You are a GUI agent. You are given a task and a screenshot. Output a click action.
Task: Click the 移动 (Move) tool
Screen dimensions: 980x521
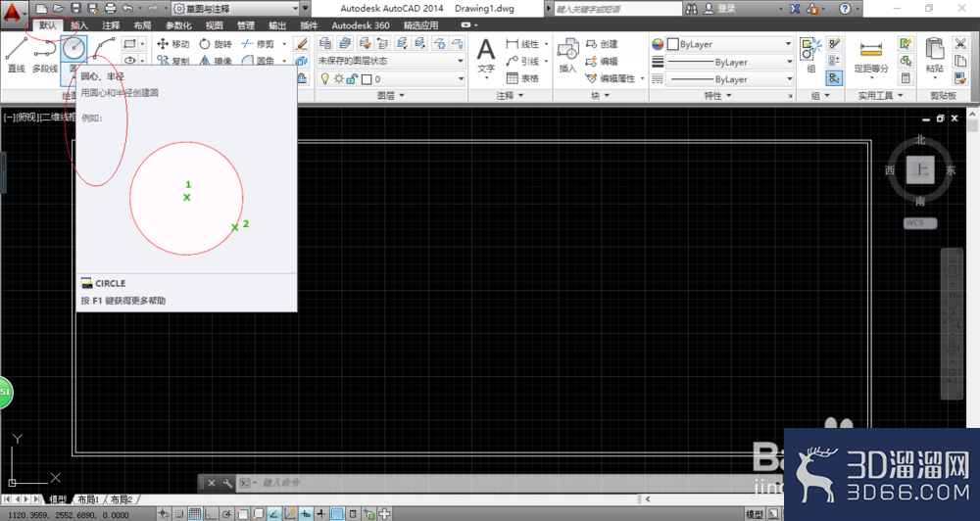(x=173, y=44)
